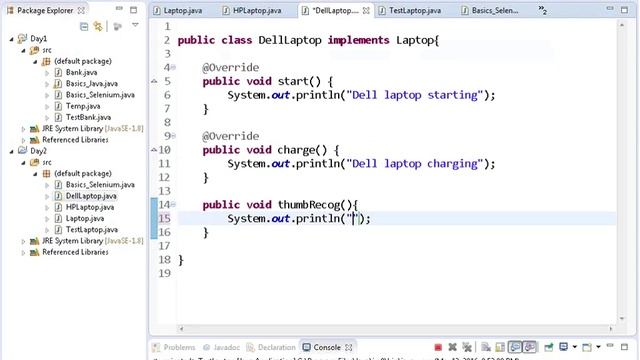The image size is (640, 360).
Task: Open Package Explorer View Menu dropdown arrow
Action: (135, 25)
